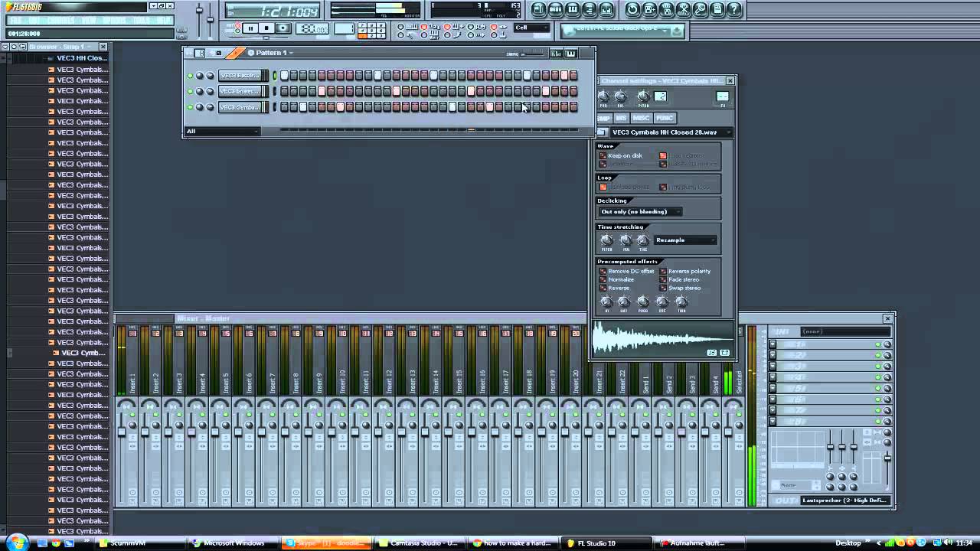
Task: Enable Reverse polarity checkbox
Action: (663, 271)
